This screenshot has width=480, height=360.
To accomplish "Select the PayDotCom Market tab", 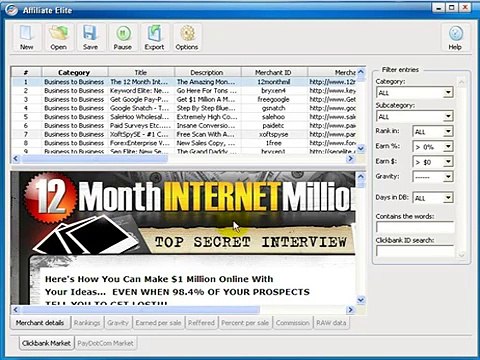I will pos(105,343).
